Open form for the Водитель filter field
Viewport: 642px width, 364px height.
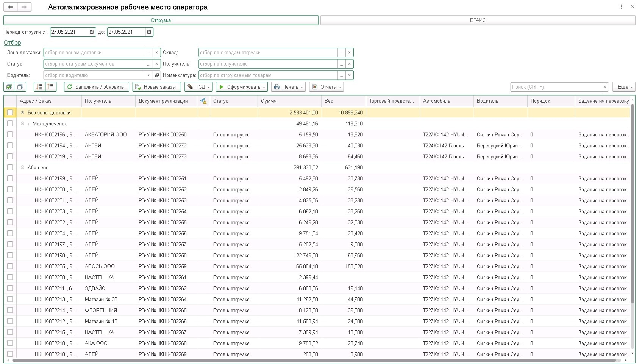[x=156, y=75]
